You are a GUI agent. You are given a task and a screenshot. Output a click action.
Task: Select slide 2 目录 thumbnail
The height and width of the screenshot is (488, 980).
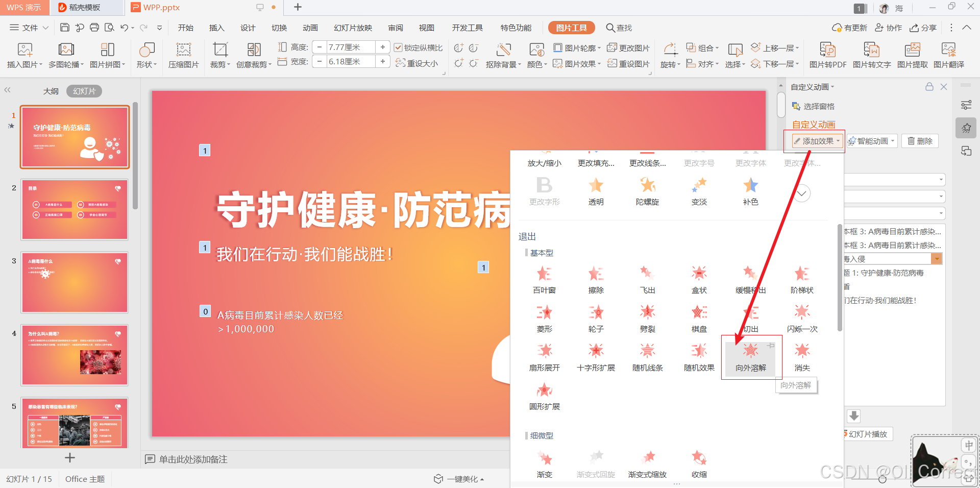click(x=75, y=209)
